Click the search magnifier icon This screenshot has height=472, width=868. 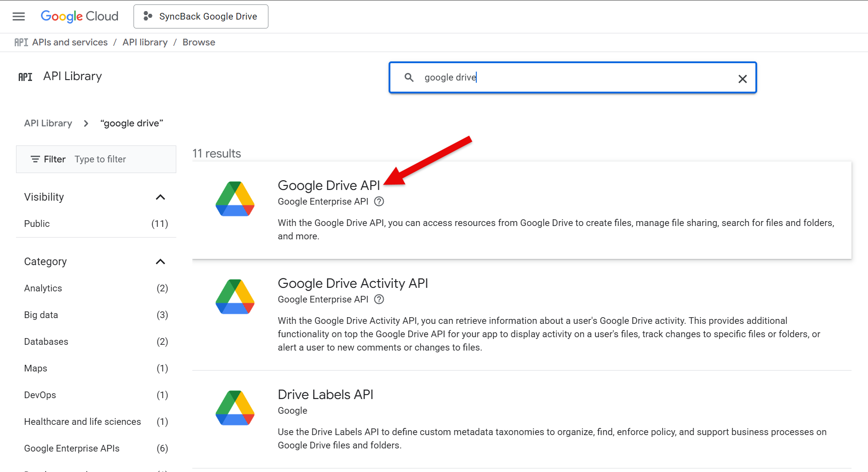click(x=409, y=77)
